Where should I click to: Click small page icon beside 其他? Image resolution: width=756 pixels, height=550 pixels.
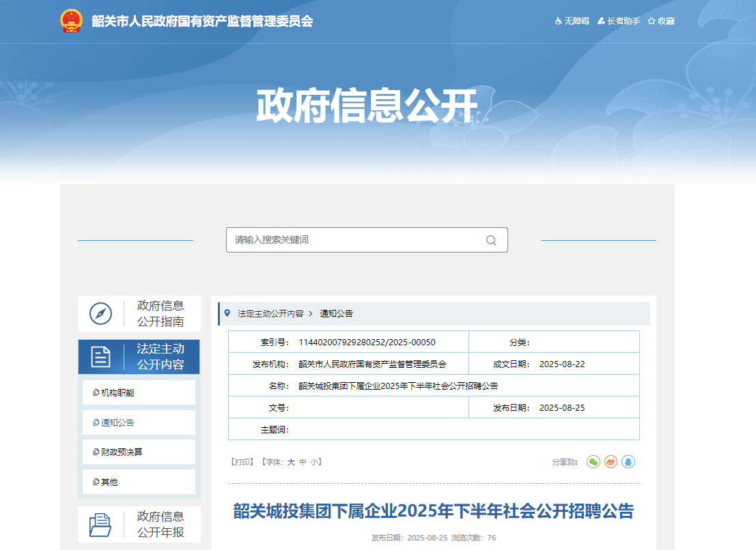click(96, 482)
